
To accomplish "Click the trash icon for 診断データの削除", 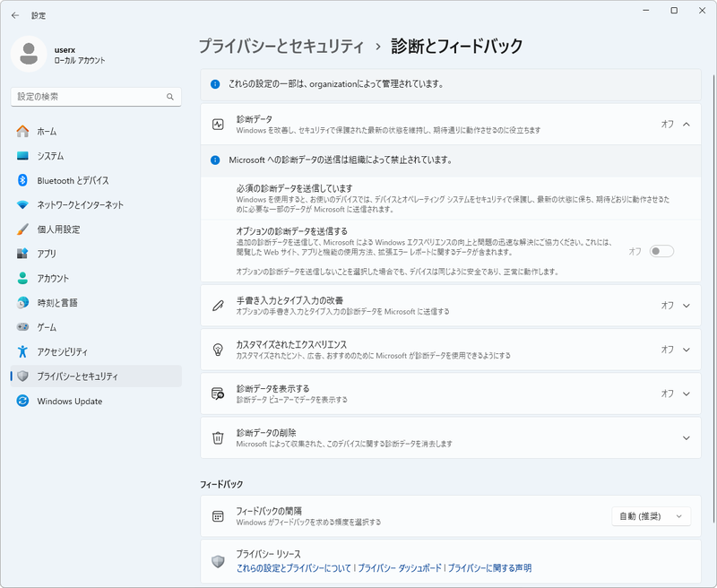I will click(217, 438).
